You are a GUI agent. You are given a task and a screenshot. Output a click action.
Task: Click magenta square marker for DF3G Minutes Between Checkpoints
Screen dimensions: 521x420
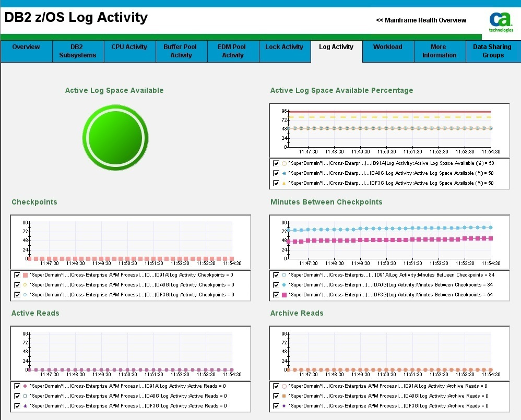[284, 295]
